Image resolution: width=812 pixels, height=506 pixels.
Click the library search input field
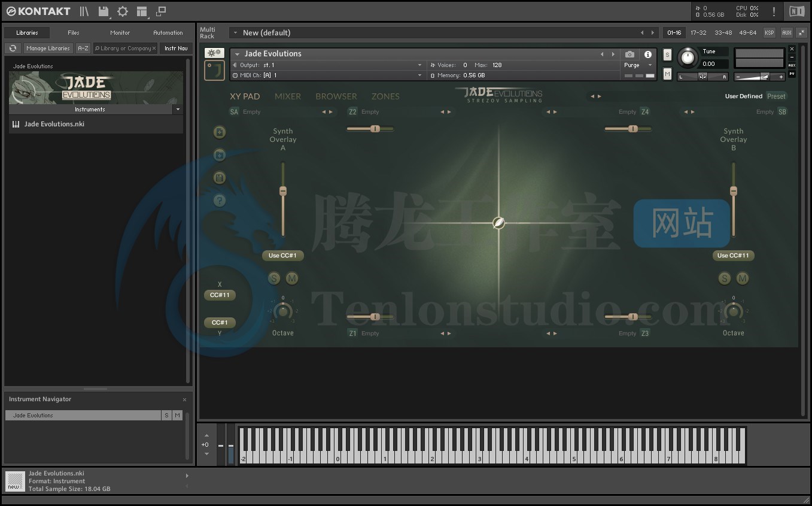(125, 49)
